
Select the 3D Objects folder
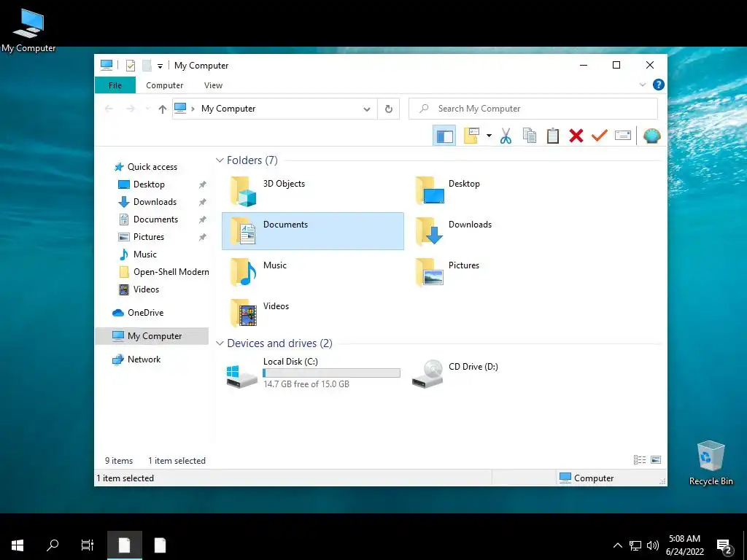tap(313, 190)
